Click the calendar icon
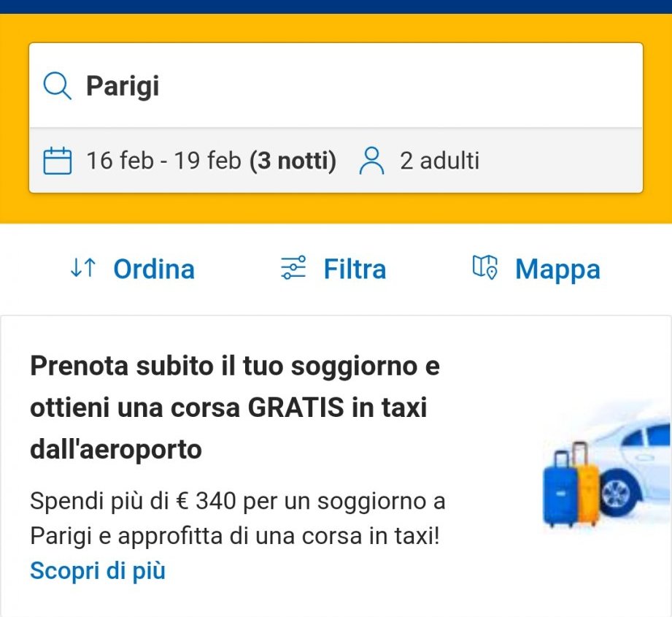Viewport: 672px width, 617px height. [58, 161]
